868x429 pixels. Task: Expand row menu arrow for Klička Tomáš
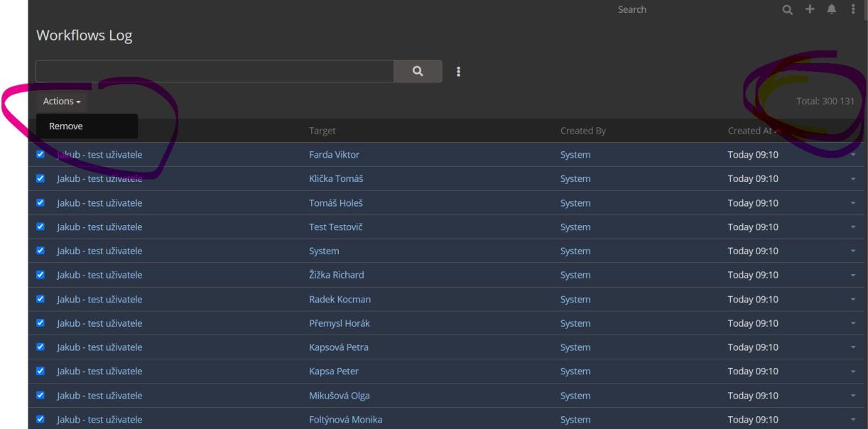pos(853,179)
